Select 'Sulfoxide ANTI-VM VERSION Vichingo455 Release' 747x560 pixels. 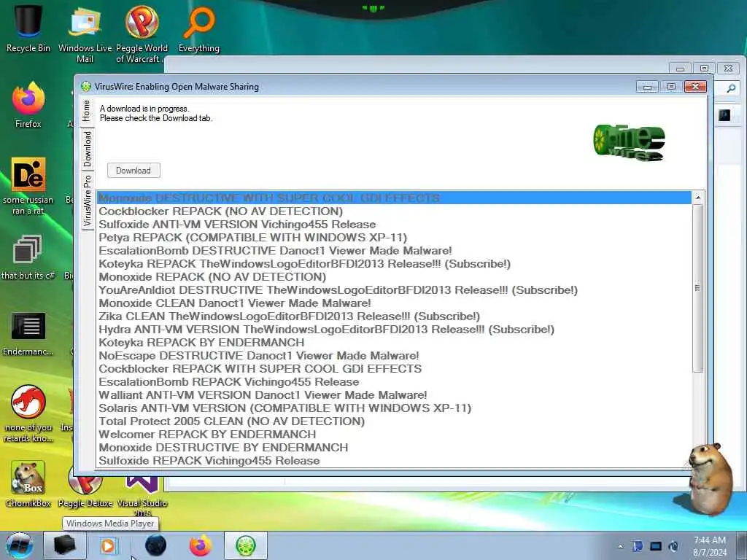coord(393,225)
